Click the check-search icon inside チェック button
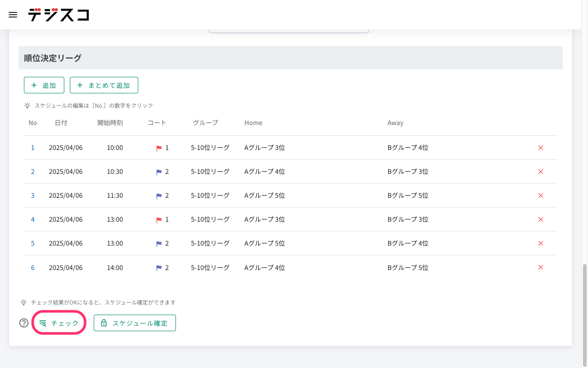588x368 pixels. pos(44,322)
